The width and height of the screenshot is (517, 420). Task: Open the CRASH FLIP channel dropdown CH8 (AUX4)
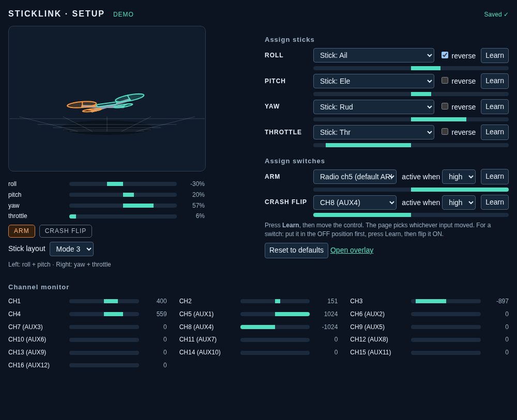pos(355,203)
